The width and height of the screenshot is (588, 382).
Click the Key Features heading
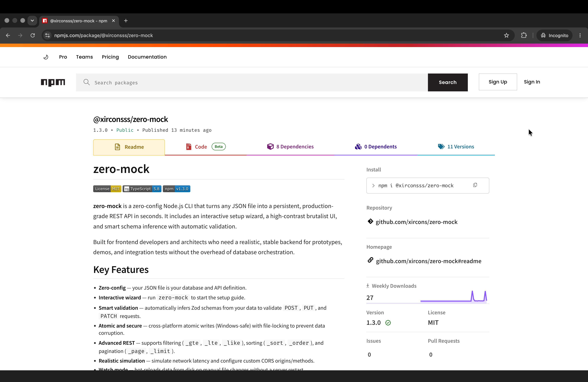pos(121,269)
